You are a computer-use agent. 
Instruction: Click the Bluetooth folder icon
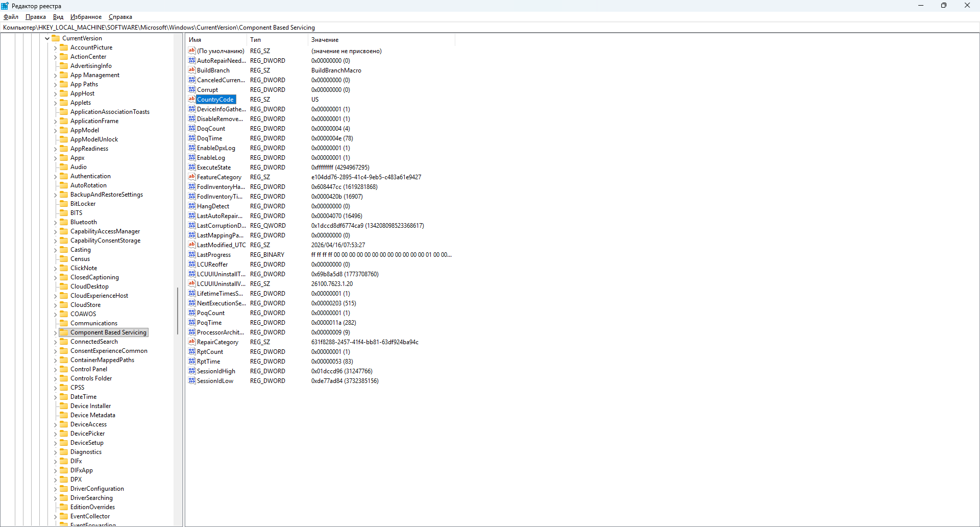coord(64,222)
